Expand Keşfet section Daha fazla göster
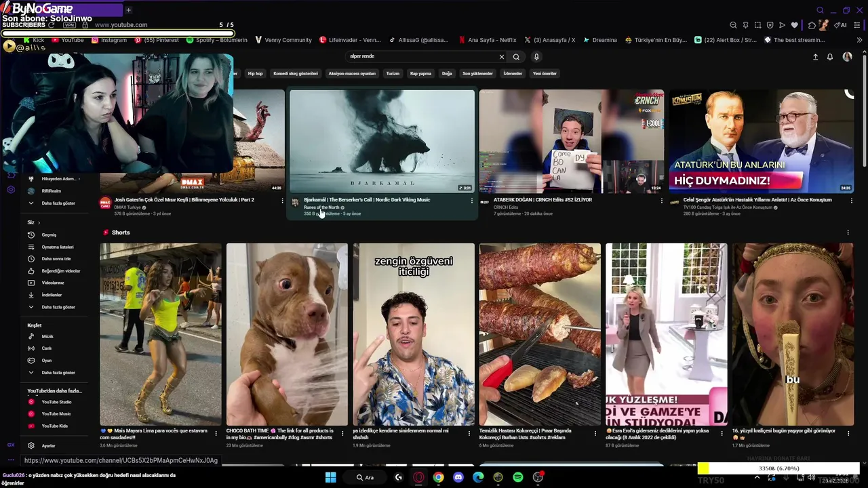The image size is (868, 488). pyautogui.click(x=58, y=373)
